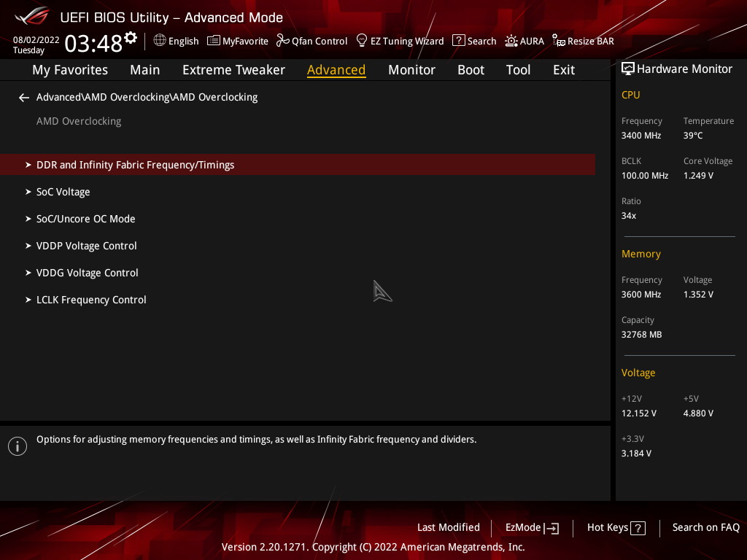Viewport: 747px width, 560px height.
Task: Open DDR and Infinity Fabric Frequency/Timings submenu
Action: 298,165
